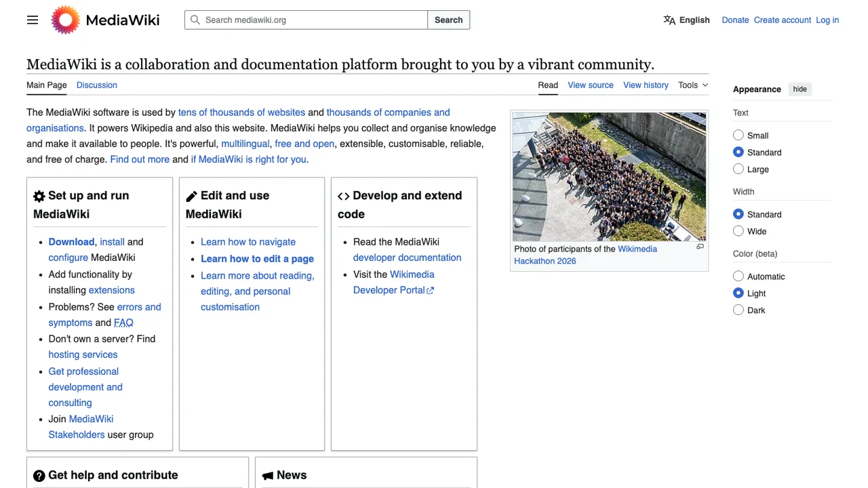Click the free and open link
Image resolution: width=868 pixels, height=488 pixels.
(304, 144)
